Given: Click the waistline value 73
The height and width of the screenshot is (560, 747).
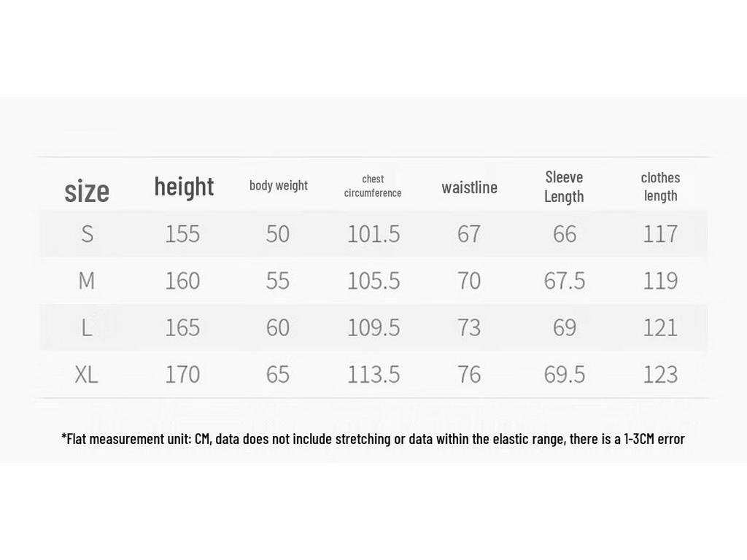Looking at the screenshot, I should [469, 327].
